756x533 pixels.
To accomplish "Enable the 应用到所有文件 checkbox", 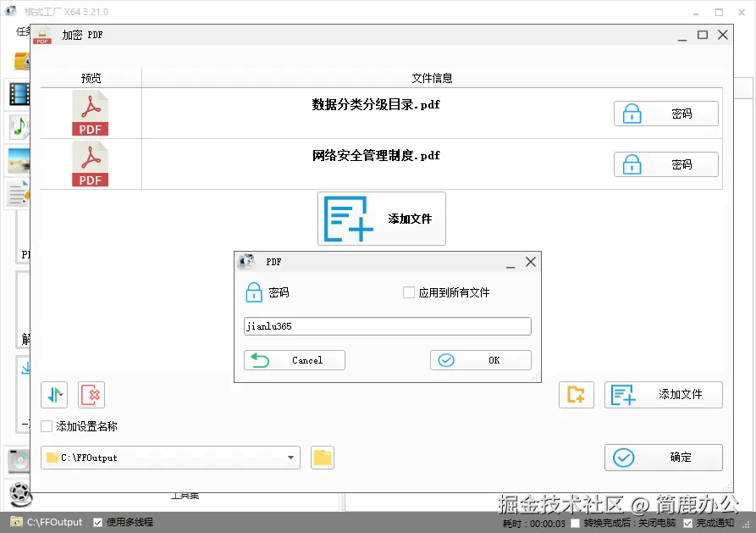I will point(408,292).
